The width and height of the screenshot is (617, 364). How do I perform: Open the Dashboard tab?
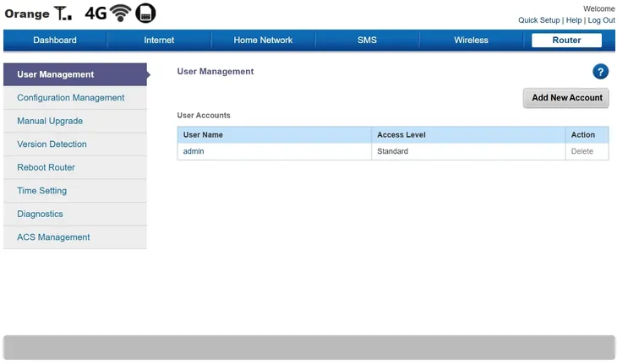click(x=55, y=41)
